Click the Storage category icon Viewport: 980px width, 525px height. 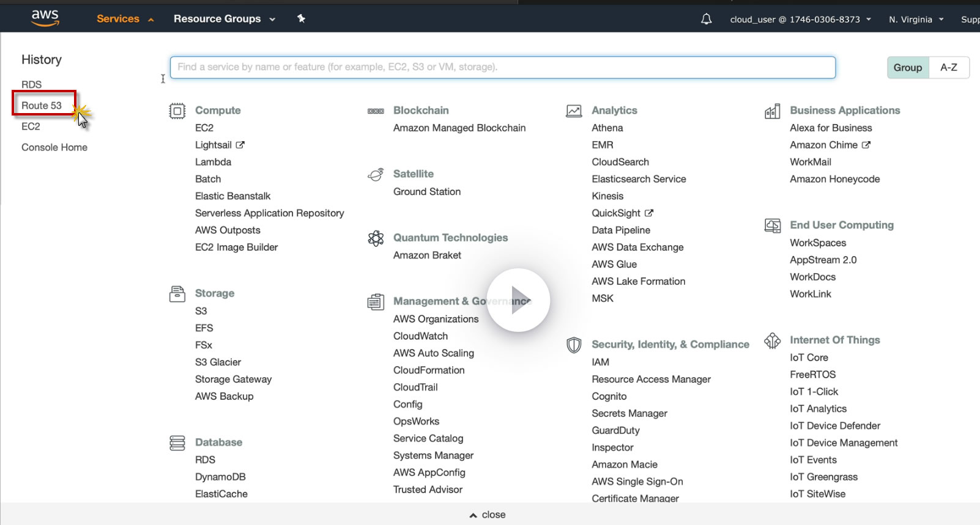point(177,294)
